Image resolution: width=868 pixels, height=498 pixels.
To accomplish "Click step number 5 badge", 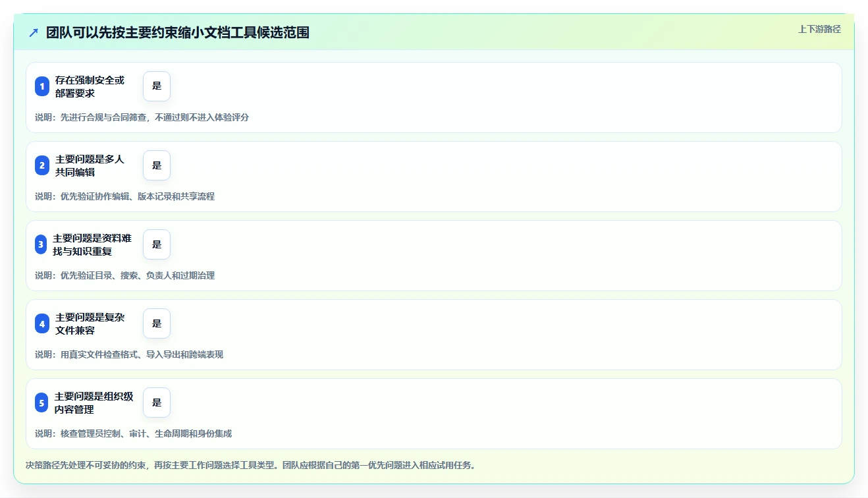I will [41, 402].
